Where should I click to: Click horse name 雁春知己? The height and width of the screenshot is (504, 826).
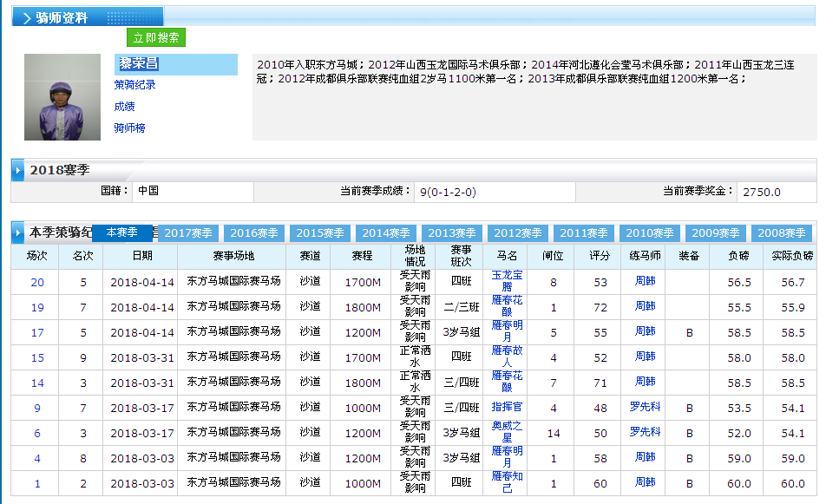508,482
